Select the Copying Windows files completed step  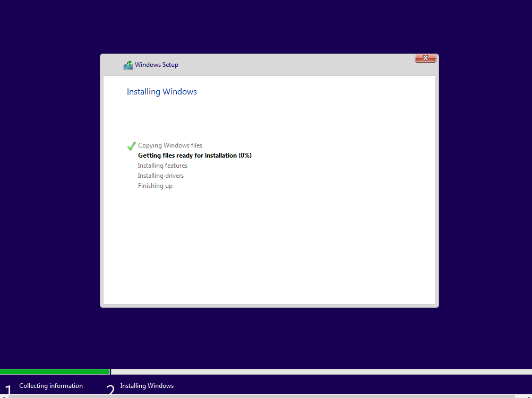pos(170,145)
